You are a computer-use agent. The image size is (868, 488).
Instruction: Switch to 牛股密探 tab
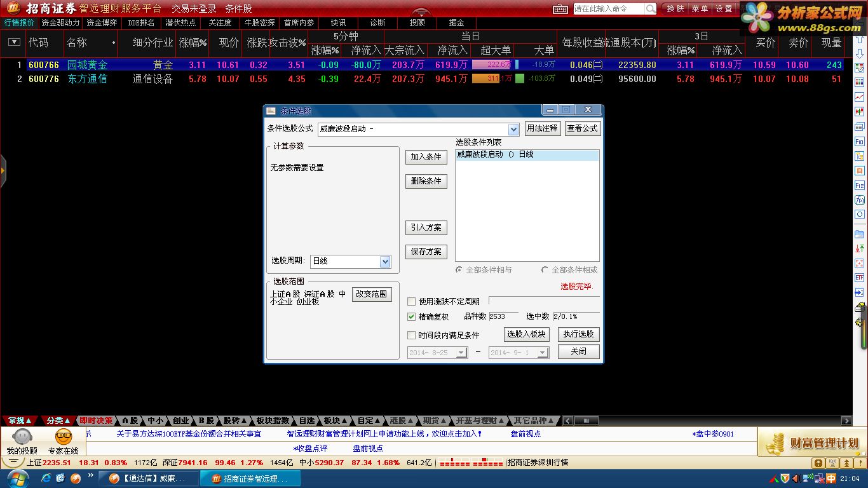point(259,22)
